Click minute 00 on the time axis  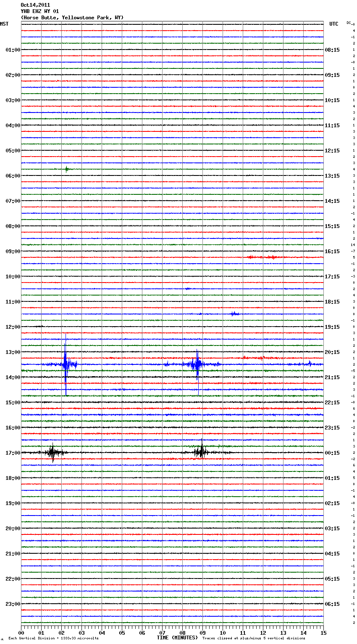pos(21,633)
